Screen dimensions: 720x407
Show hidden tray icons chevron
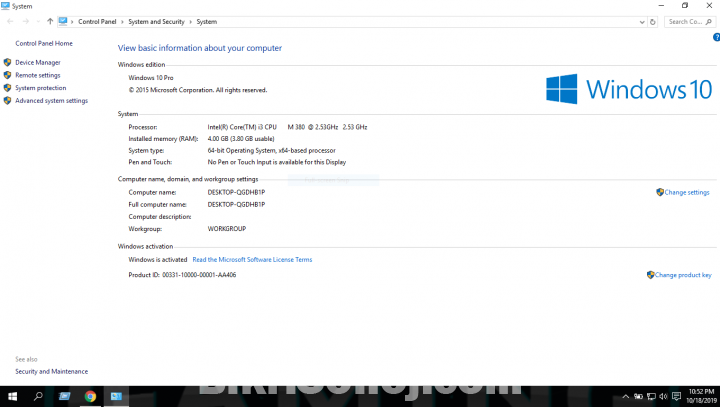(625, 396)
